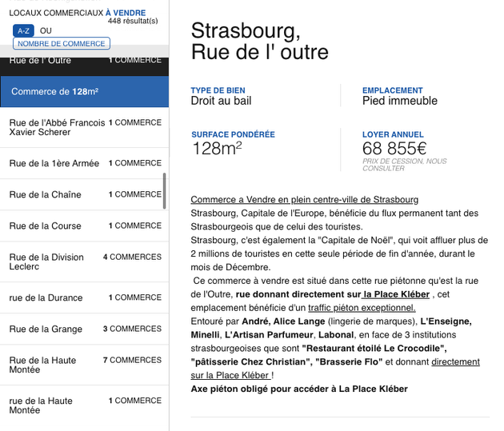This screenshot has width=504, height=431.
Task: Open Rue de la 1ère Armée listings
Action: 84,163
